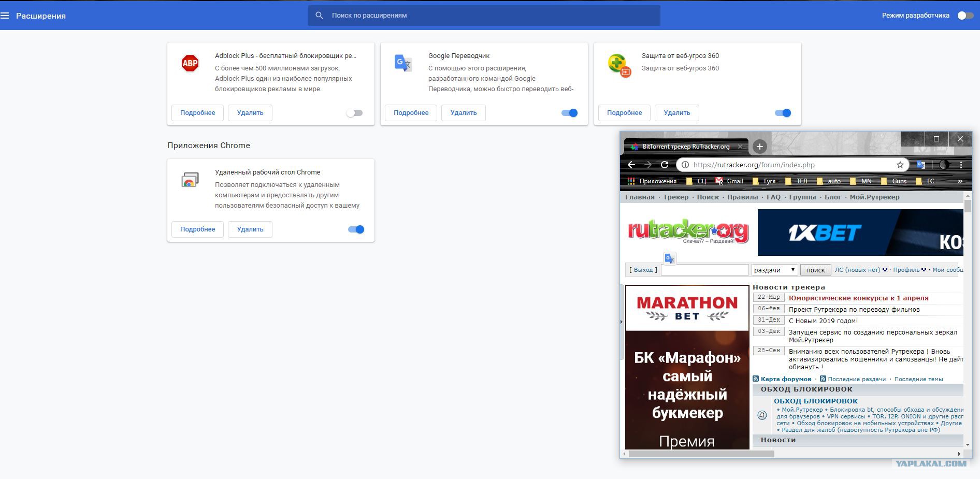
Task: Open the Карта форумов link
Action: [x=786, y=379]
